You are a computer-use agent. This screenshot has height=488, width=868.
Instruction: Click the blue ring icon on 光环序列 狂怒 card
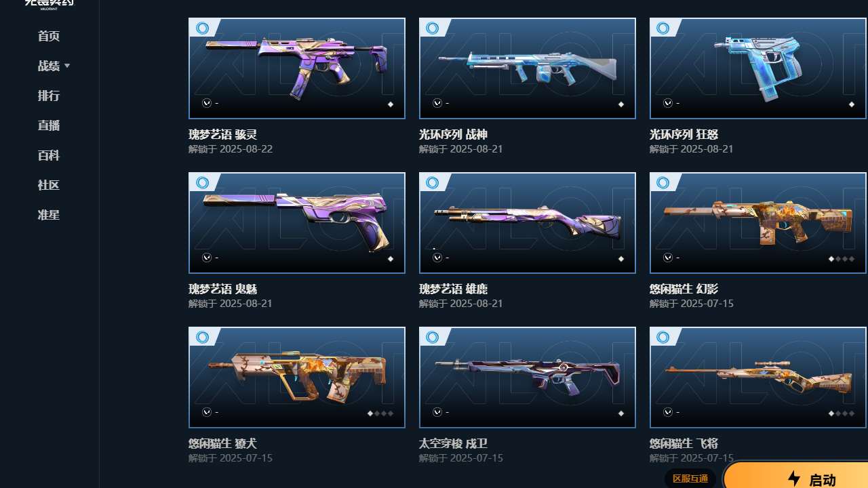click(663, 28)
